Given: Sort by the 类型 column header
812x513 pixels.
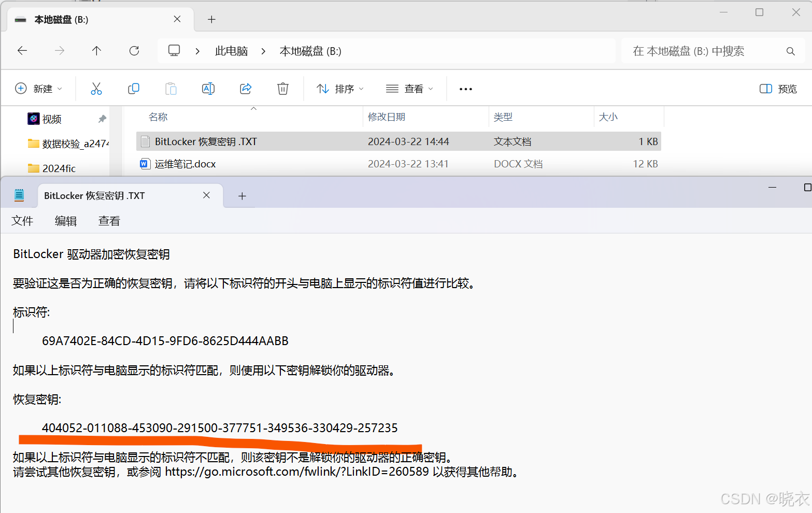Looking at the screenshot, I should 503,117.
